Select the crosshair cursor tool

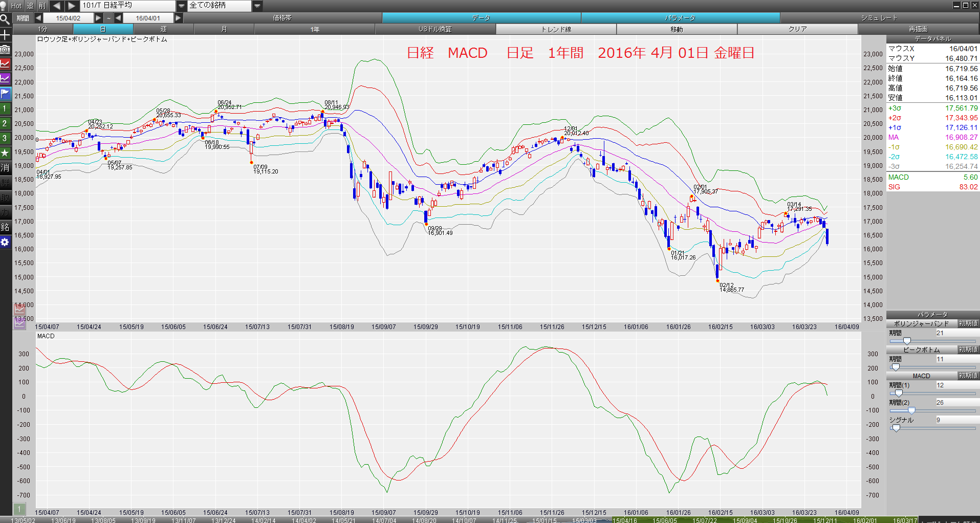5,35
